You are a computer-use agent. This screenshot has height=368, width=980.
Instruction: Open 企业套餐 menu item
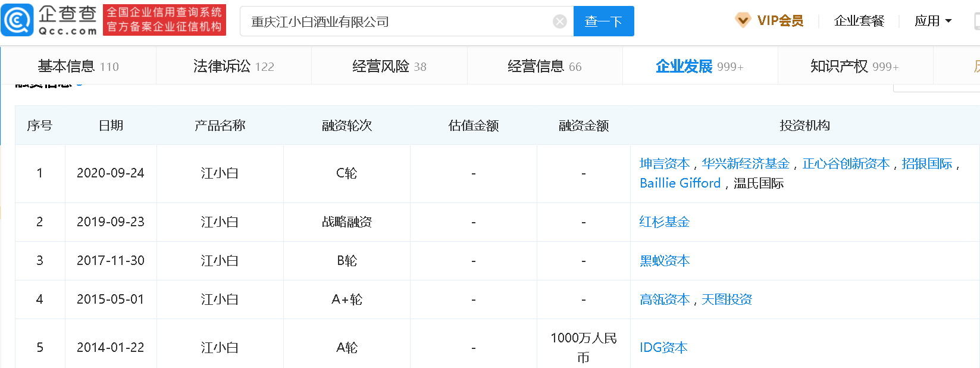859,21
